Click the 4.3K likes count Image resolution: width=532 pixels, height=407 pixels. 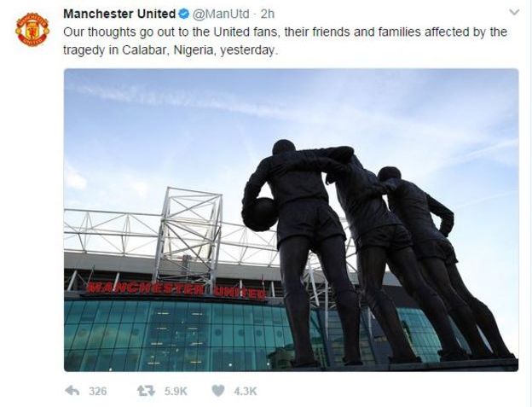click(246, 392)
